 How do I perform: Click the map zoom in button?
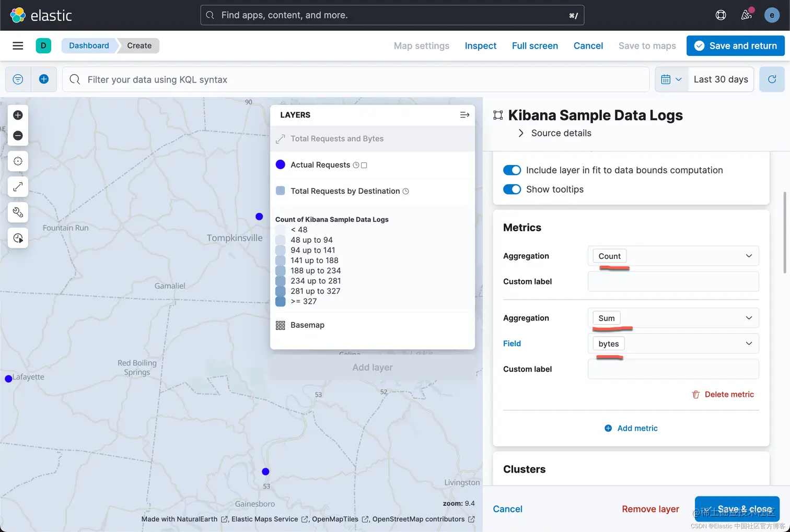tap(18, 115)
